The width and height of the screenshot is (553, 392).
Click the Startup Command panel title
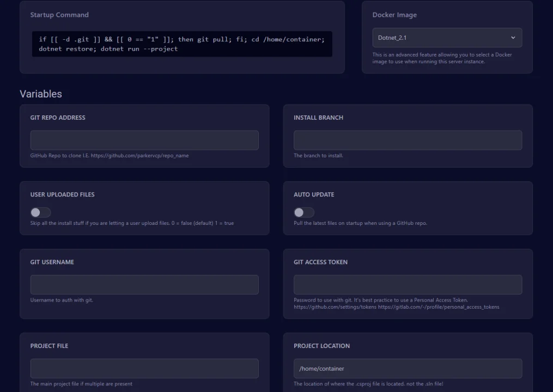coord(59,15)
